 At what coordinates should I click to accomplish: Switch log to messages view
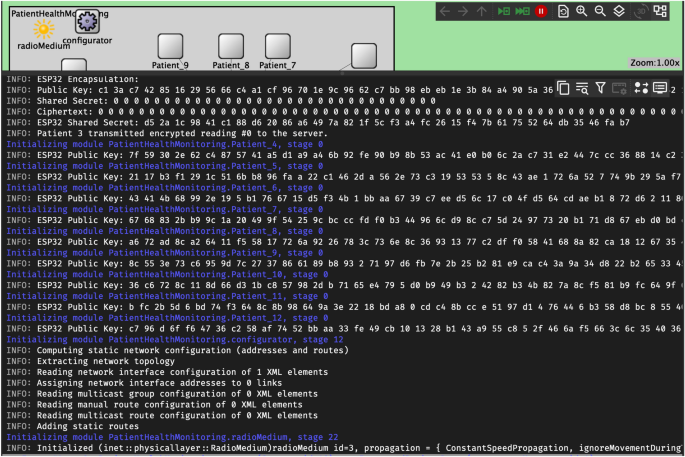(641, 88)
